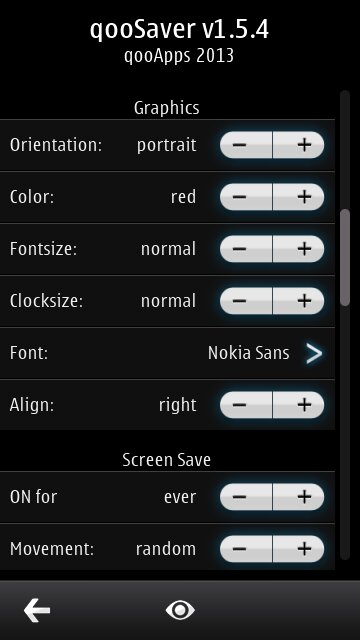Click the vertical scrollbar thumb
This screenshot has width=360, height=640.
click(x=345, y=257)
